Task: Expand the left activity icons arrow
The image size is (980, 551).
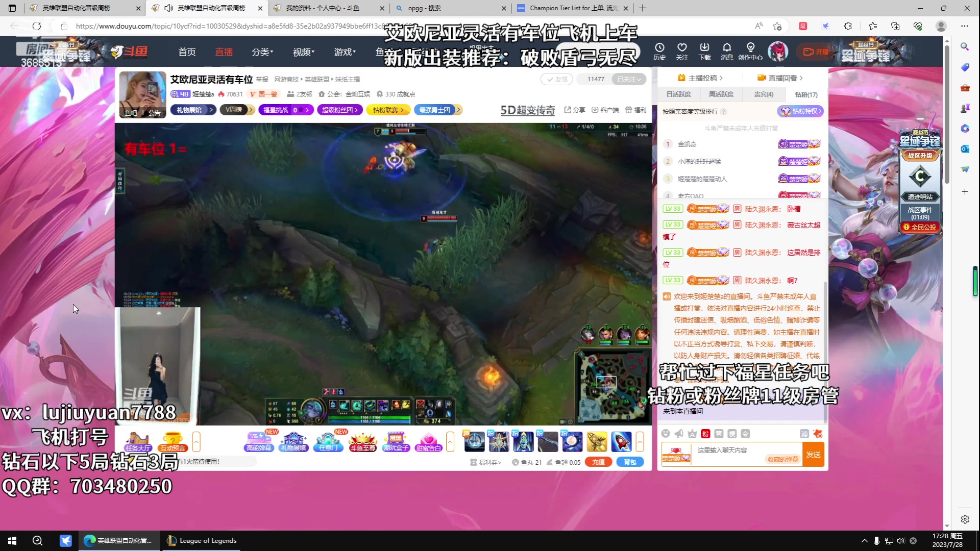Action: click(196, 441)
